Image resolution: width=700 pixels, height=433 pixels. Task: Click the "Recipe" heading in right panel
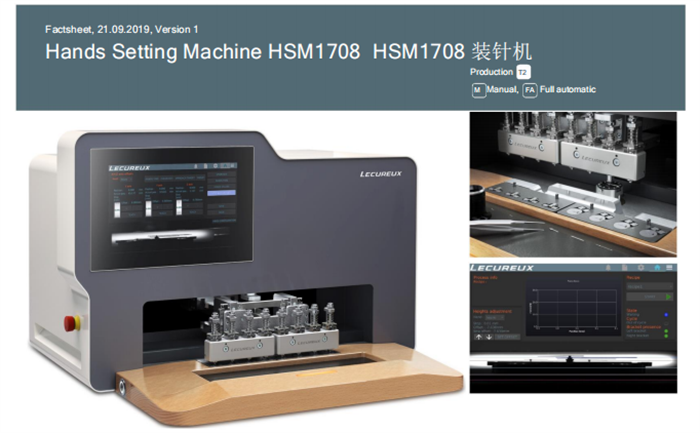pos(633,277)
